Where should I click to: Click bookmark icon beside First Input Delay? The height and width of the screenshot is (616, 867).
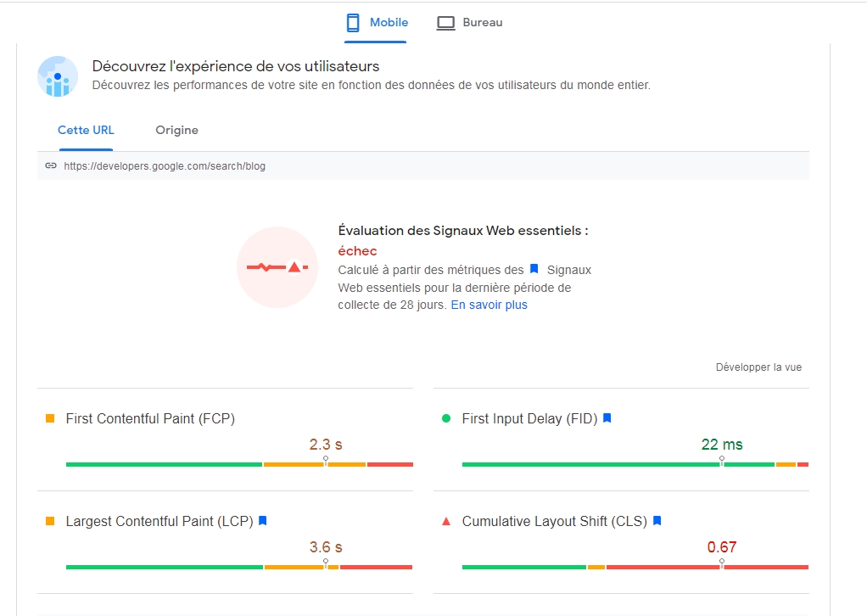[x=607, y=418]
